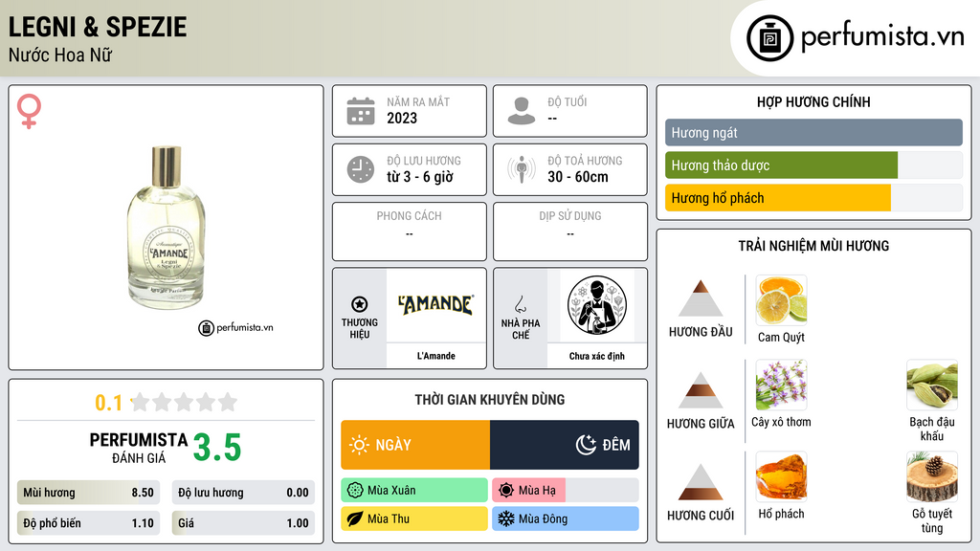Viewport: 980px width, 551px height.
Task: Click the Hợp hương chính heading
Action: tap(813, 101)
